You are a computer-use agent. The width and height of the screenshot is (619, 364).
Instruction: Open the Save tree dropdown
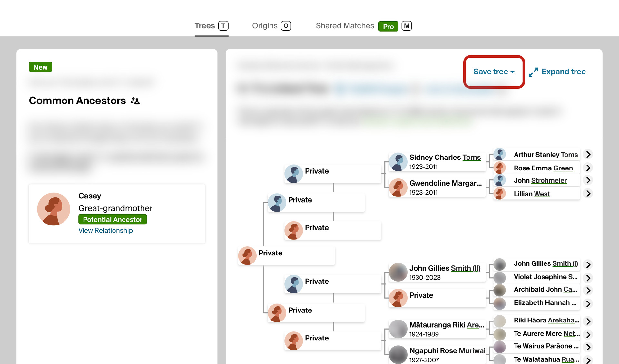494,72
